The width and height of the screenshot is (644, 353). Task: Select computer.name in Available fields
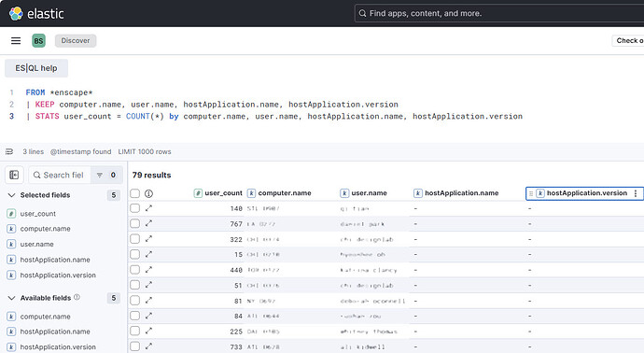45,317
